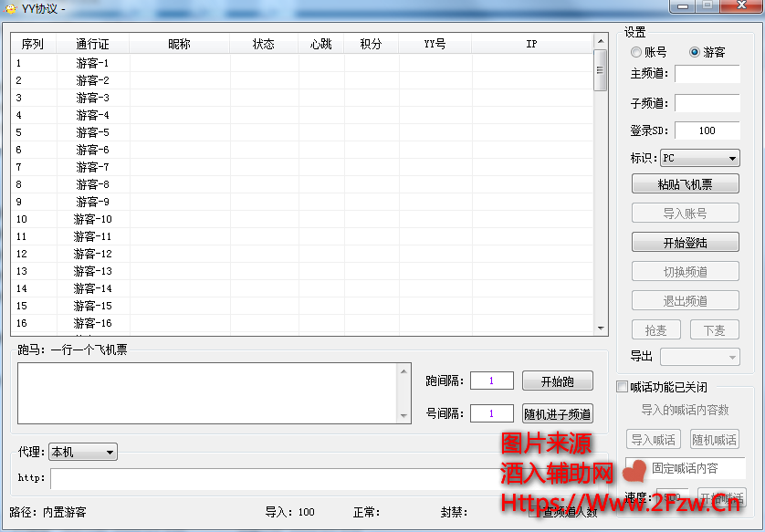Open the 代理 本机 dropdown
Image resolution: width=765 pixels, height=532 pixels.
coord(83,452)
